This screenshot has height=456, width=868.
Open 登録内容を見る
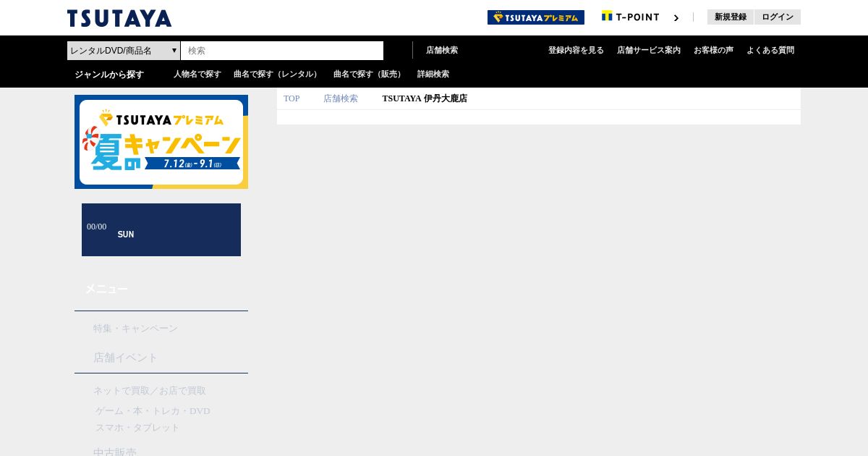576,50
